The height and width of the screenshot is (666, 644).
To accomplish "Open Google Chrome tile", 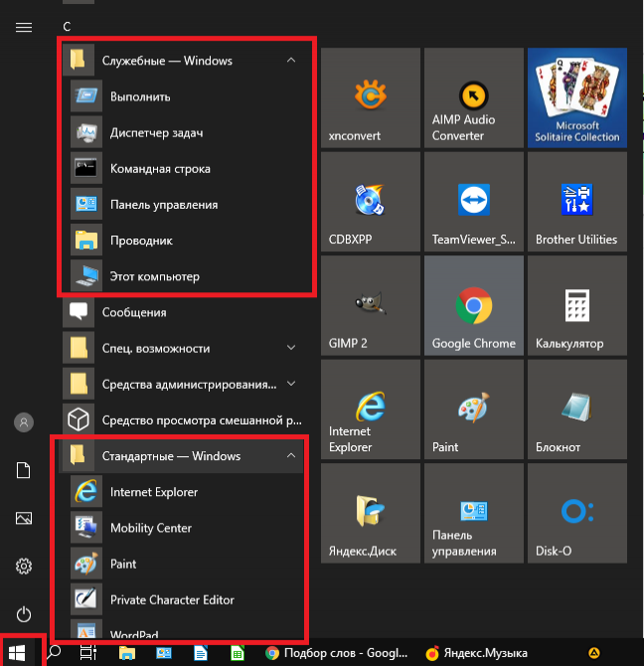I will tap(473, 306).
